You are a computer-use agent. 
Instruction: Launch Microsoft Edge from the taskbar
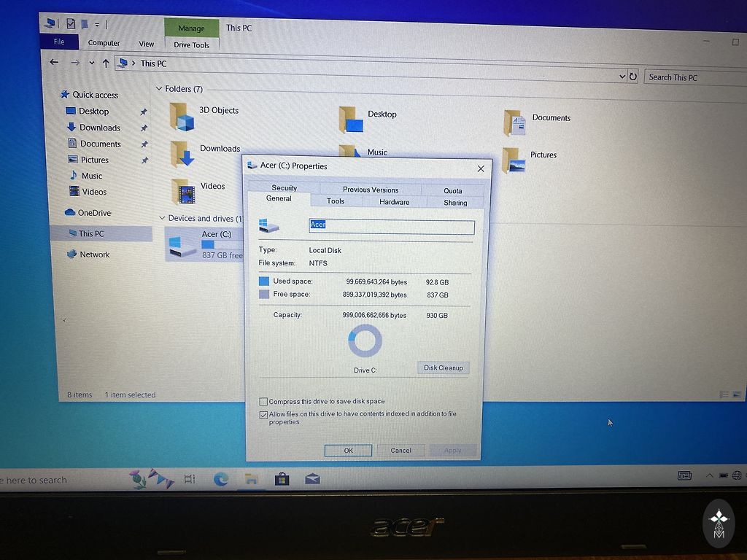pos(220,479)
